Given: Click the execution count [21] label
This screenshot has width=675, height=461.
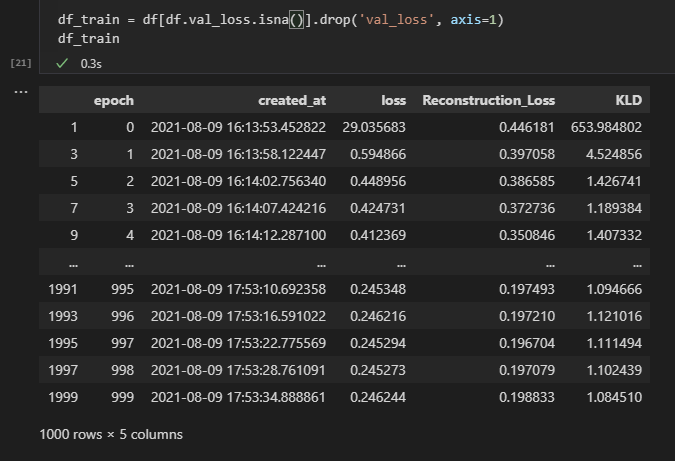Looking at the screenshot, I should pos(21,63).
